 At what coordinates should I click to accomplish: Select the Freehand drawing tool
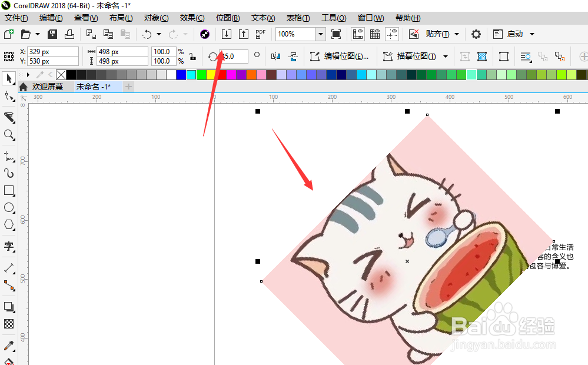click(x=9, y=157)
